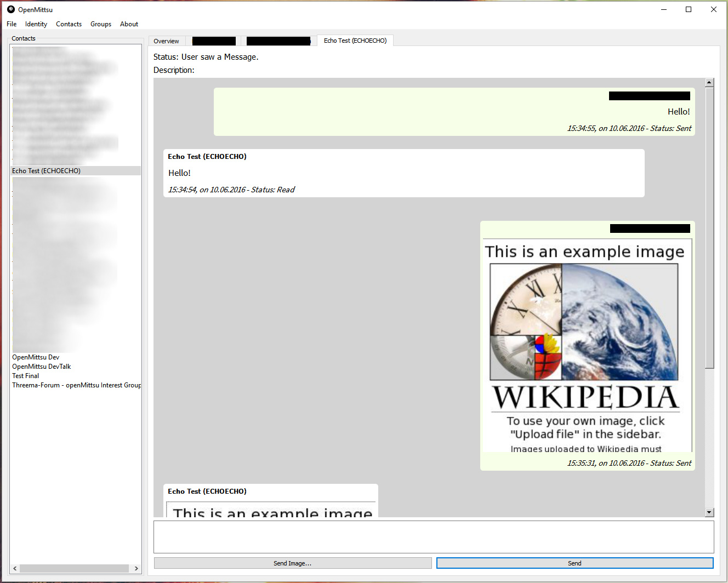
Task: Open the Groups menu
Action: [101, 24]
